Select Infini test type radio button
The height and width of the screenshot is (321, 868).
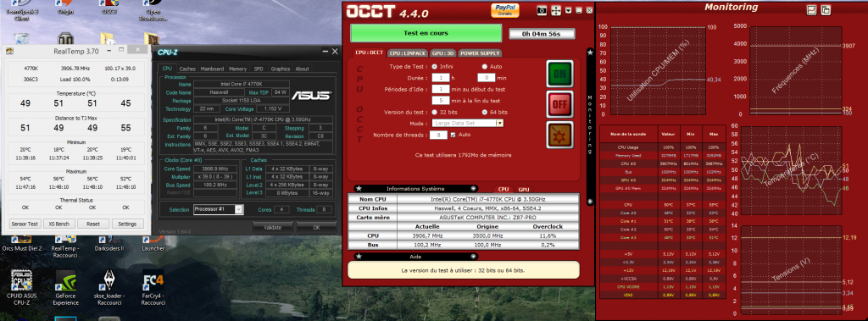click(x=435, y=66)
